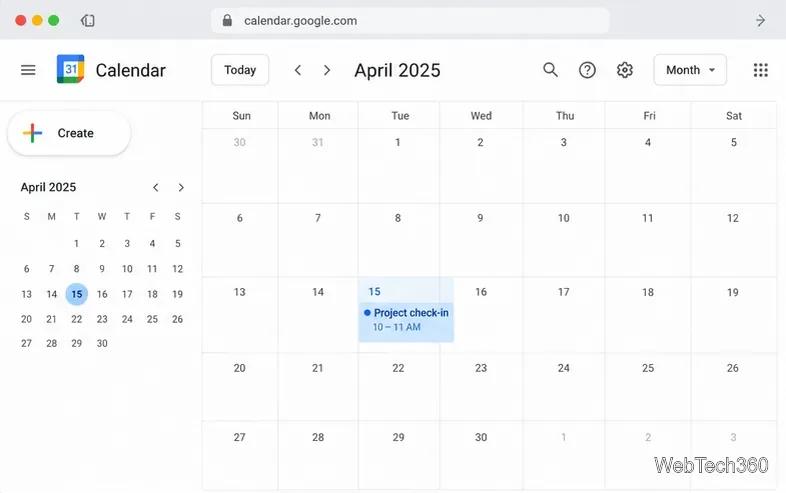Open the Google apps grid launcher

tap(760, 70)
